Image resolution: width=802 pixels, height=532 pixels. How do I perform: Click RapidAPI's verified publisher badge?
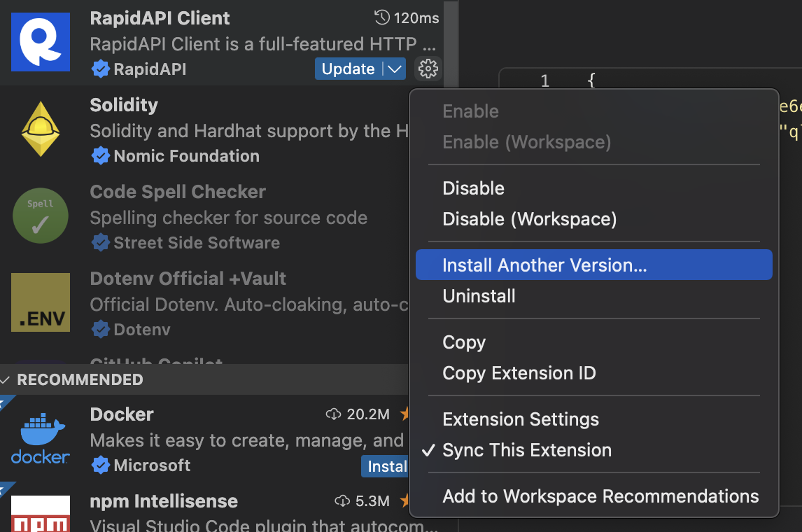point(101,69)
